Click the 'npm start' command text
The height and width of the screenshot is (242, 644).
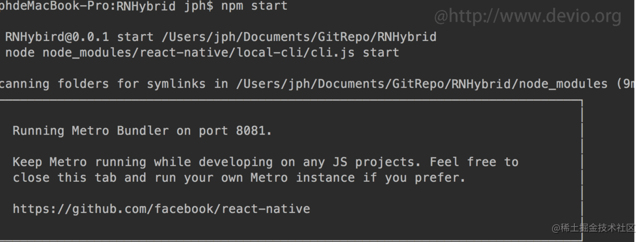(254, 7)
